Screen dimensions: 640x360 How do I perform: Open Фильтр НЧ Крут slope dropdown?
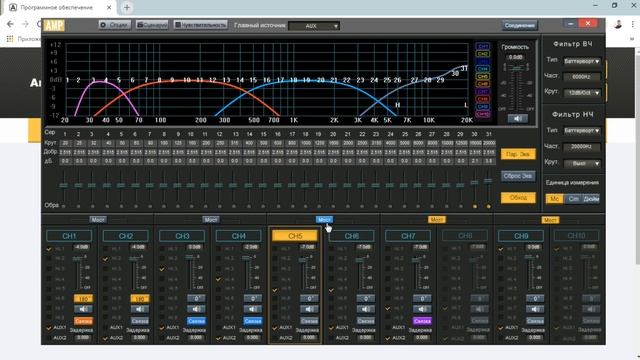point(582,163)
